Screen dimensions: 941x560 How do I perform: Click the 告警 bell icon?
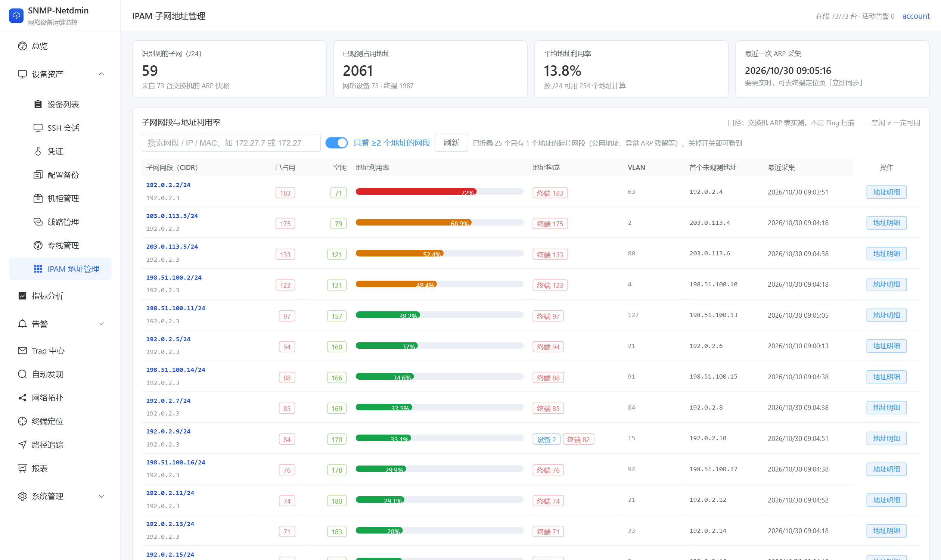(22, 324)
